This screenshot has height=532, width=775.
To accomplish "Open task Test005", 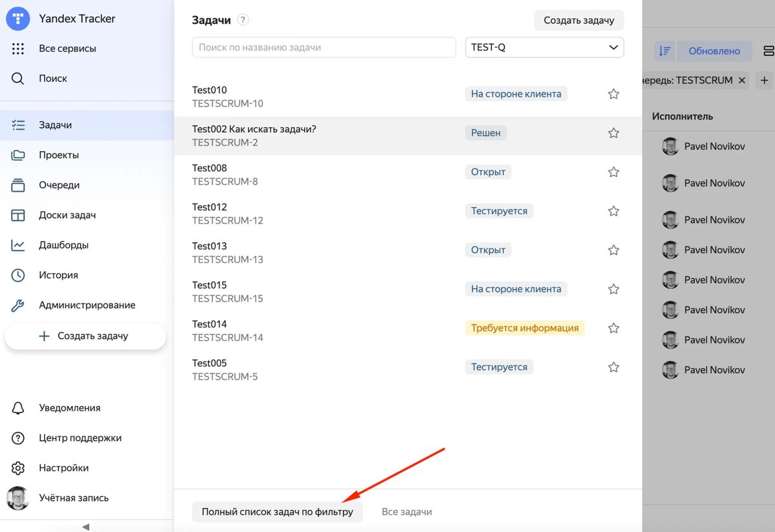I will pyautogui.click(x=408, y=370).
